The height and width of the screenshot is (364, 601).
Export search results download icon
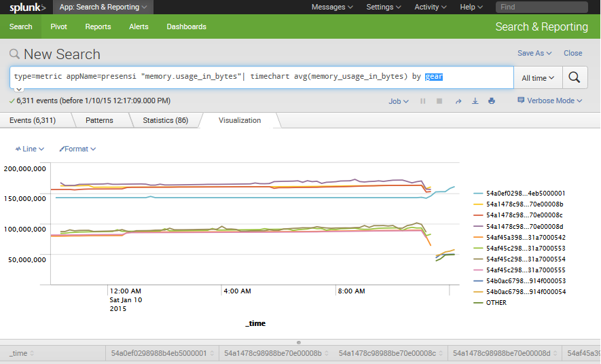pyautogui.click(x=475, y=101)
